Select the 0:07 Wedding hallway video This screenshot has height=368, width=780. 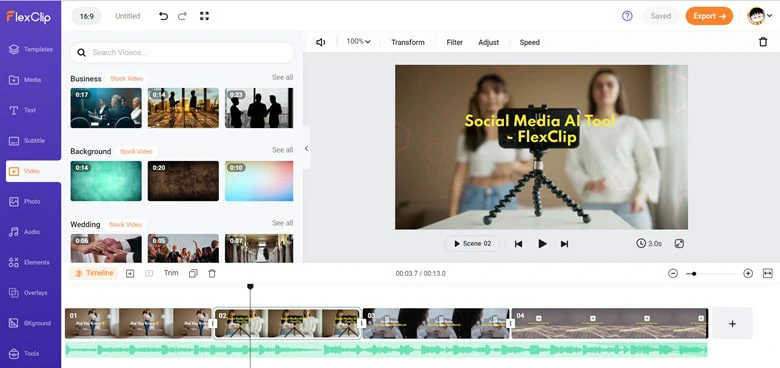pyautogui.click(x=259, y=248)
